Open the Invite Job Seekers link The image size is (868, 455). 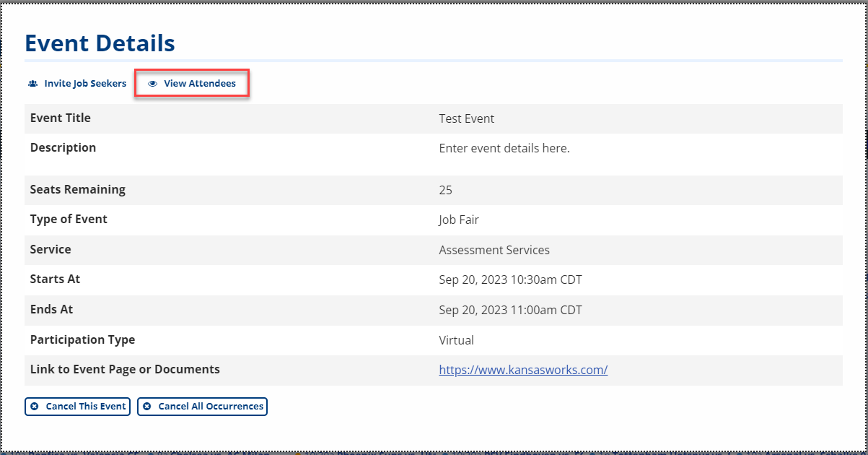click(x=85, y=84)
